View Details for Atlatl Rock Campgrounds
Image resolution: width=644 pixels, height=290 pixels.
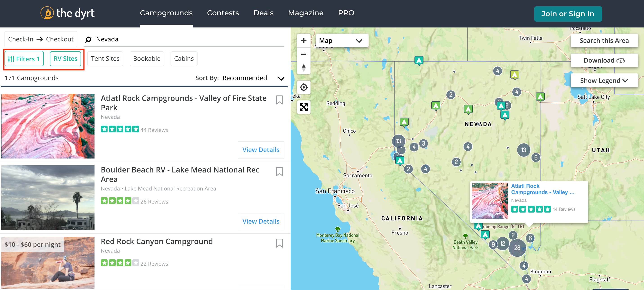click(261, 150)
